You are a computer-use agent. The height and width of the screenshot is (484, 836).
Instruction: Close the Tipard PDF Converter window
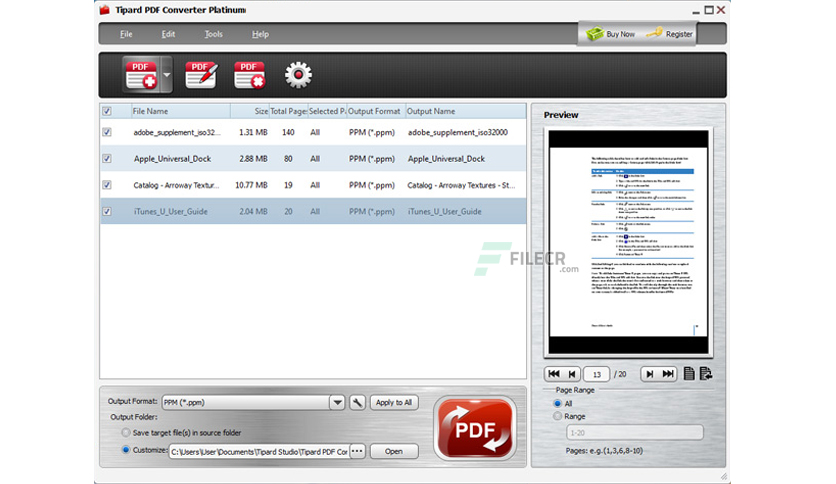[x=721, y=10]
